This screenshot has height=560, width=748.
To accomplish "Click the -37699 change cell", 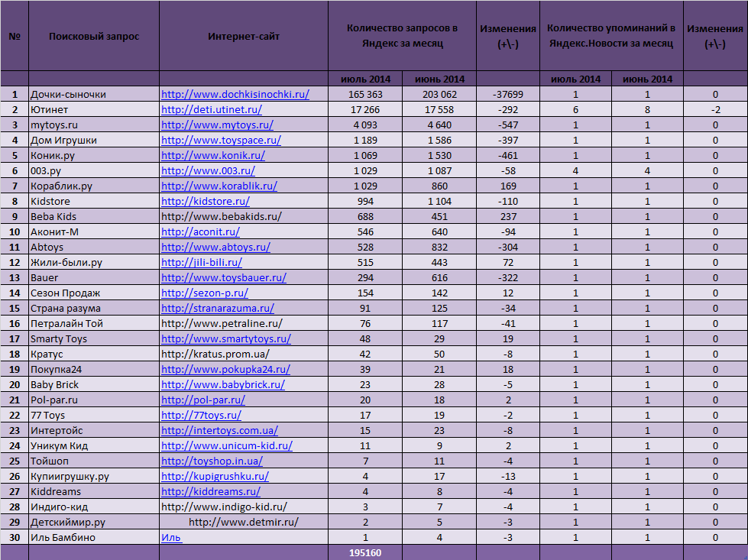I will 508,95.
